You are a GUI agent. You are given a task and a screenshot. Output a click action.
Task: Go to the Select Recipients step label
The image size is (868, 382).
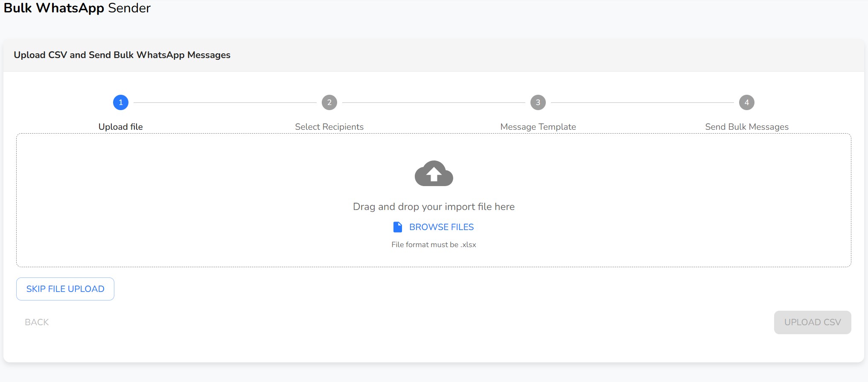click(329, 127)
